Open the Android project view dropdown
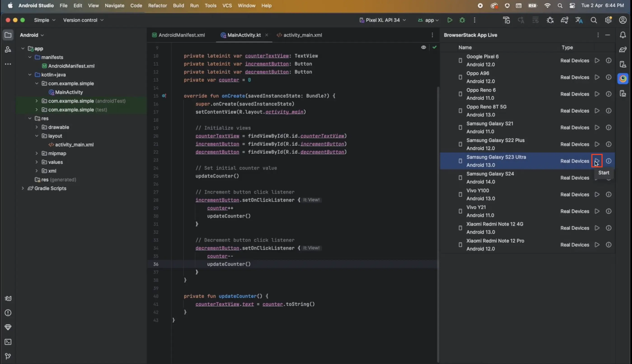 32,35
